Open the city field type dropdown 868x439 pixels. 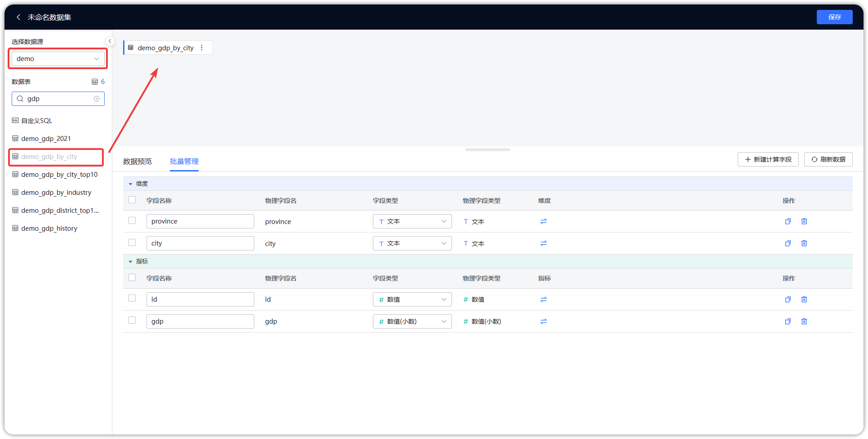(x=412, y=243)
